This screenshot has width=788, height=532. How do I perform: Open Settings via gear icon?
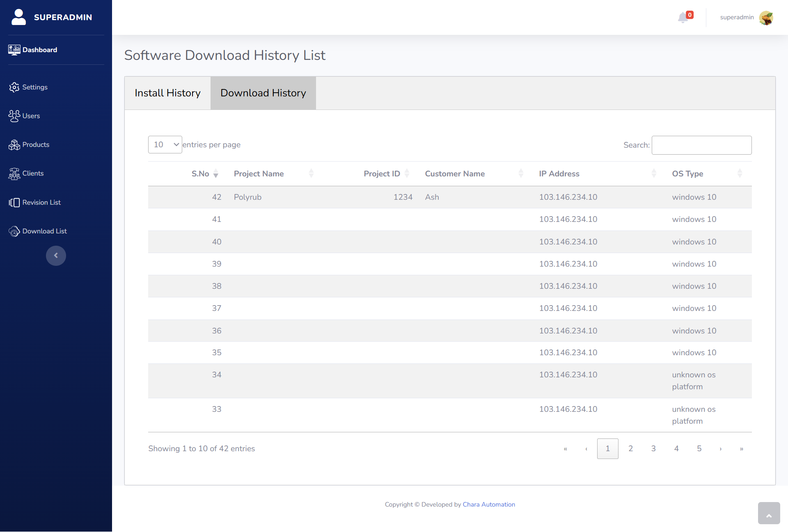click(x=14, y=87)
